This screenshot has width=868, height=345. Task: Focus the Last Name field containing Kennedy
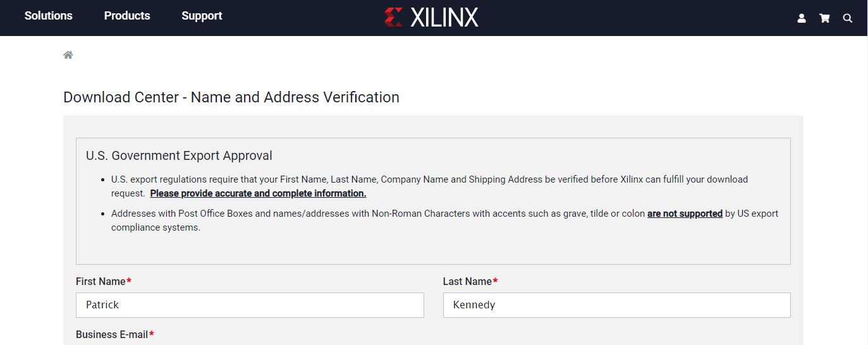click(616, 305)
